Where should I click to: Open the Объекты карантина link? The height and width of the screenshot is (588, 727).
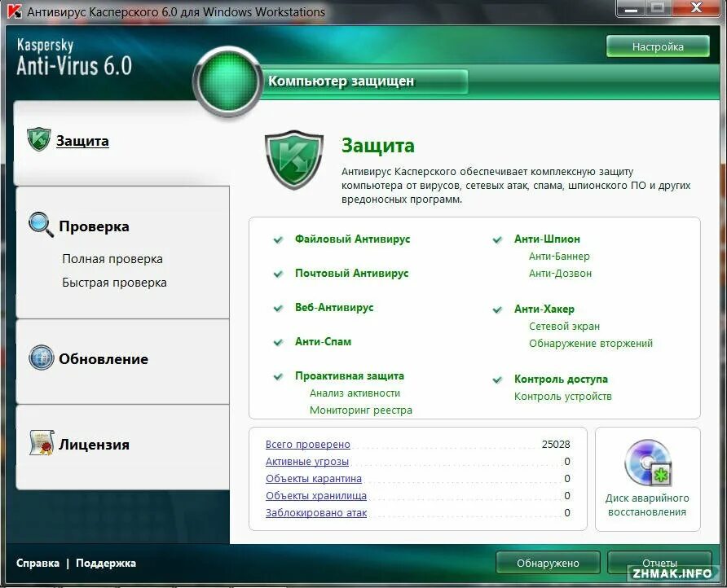tap(314, 479)
